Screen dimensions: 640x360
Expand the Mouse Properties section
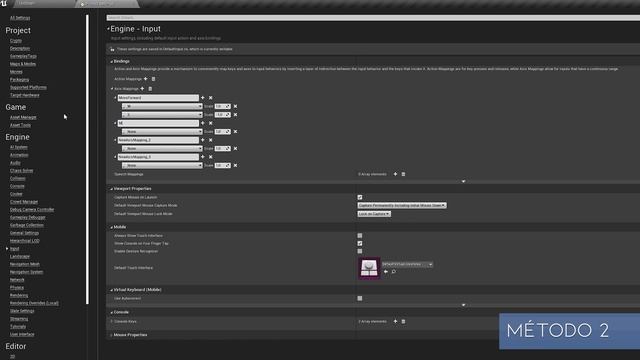pos(112,335)
